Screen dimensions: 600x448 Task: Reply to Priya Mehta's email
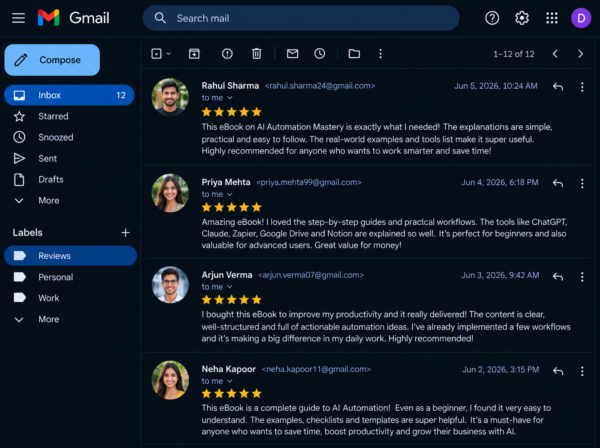point(558,183)
